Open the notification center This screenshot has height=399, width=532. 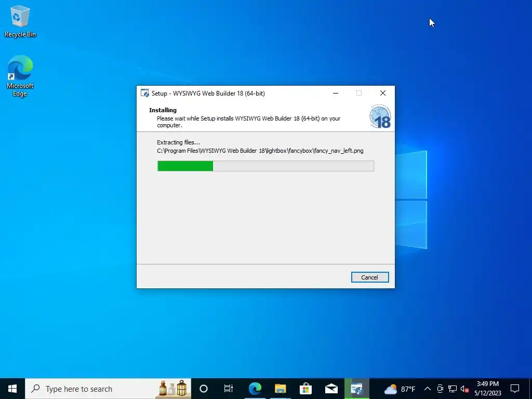[x=515, y=389]
